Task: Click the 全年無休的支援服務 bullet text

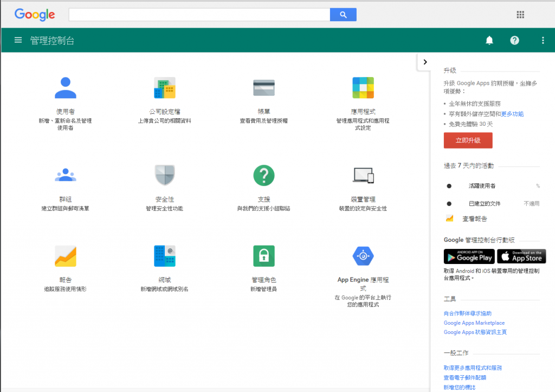Action: [x=475, y=104]
